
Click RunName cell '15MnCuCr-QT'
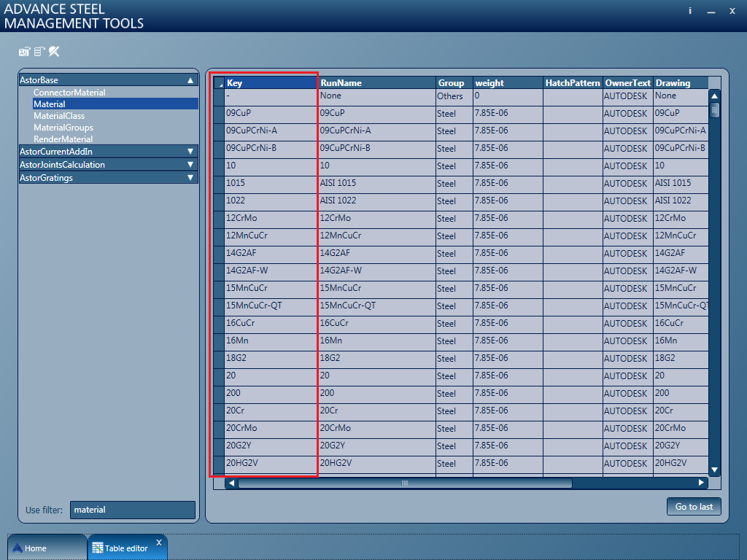tap(377, 307)
